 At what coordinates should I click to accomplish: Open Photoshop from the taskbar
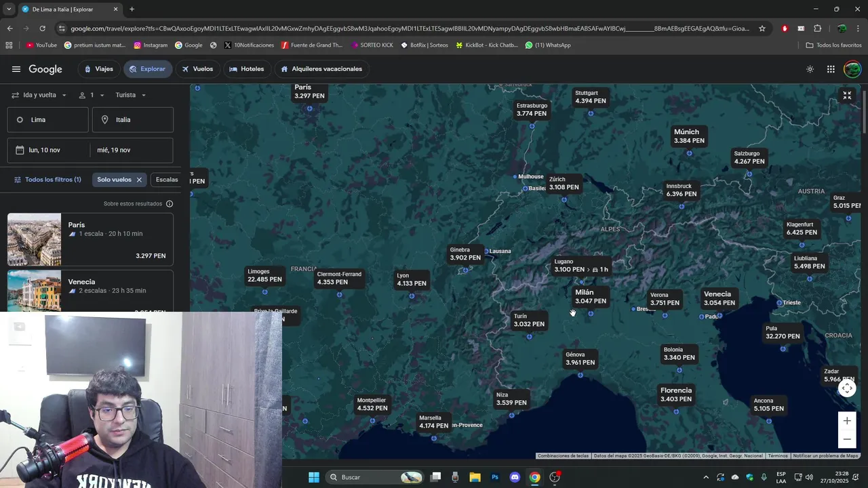click(x=495, y=477)
